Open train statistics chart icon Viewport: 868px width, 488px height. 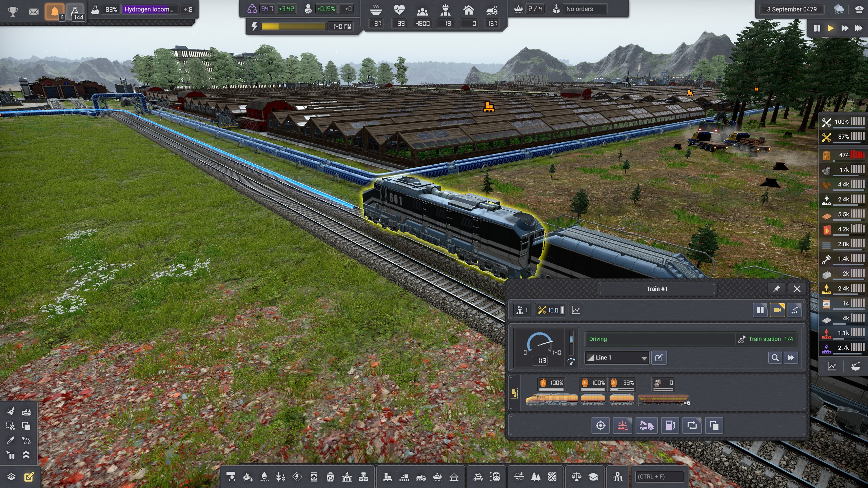(576, 310)
